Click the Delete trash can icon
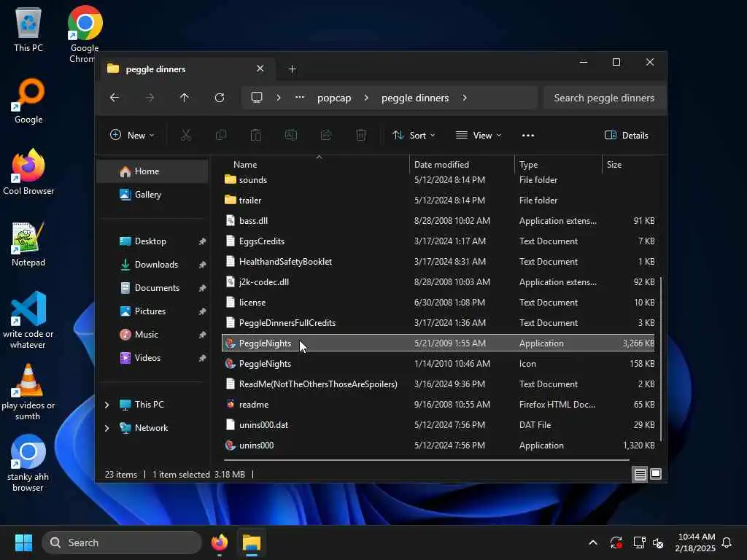 (x=361, y=135)
